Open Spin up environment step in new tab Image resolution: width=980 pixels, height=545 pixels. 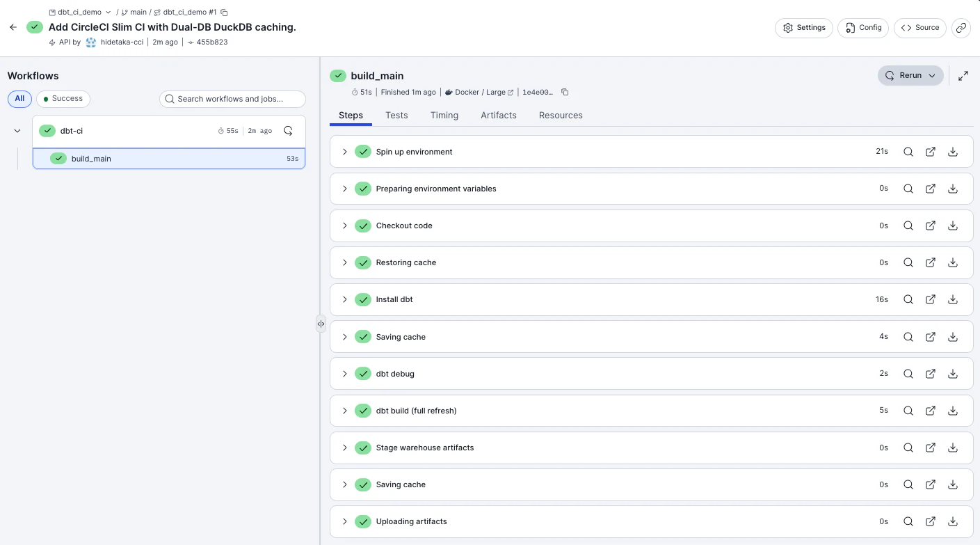(931, 152)
